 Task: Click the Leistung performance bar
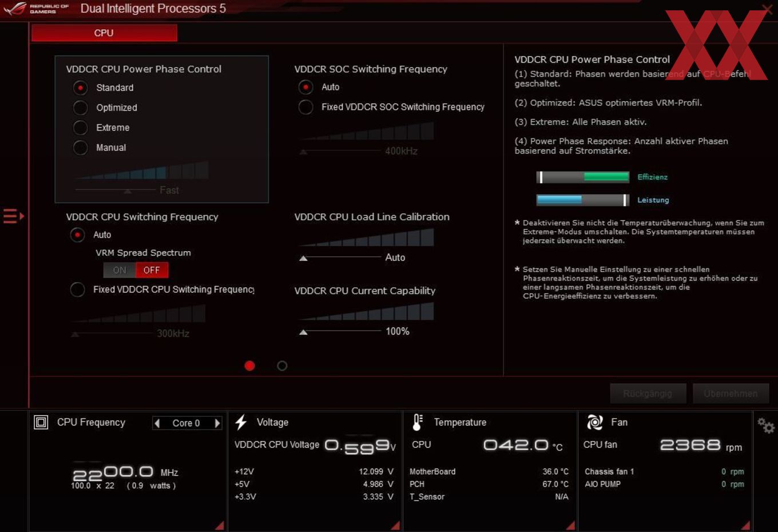tap(583, 200)
